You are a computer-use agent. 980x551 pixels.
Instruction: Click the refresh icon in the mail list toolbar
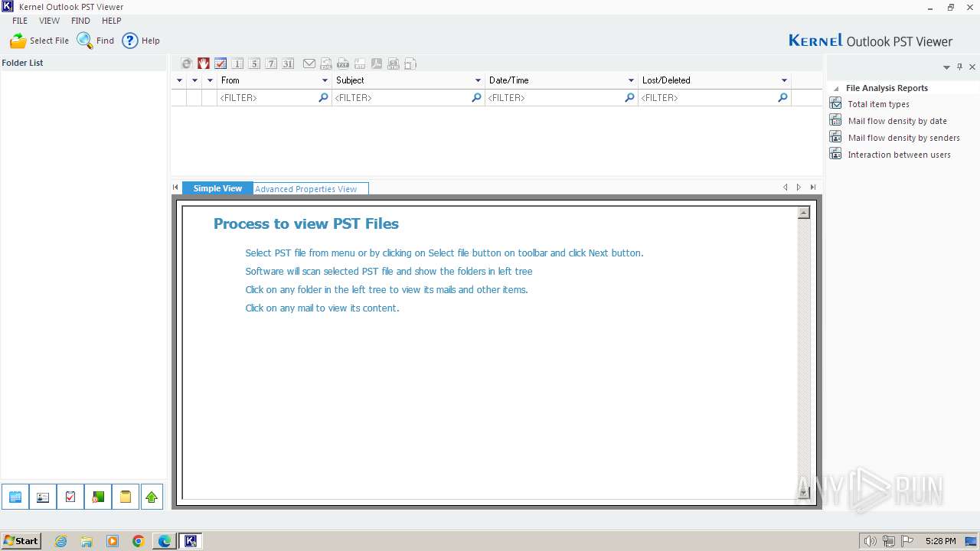186,64
